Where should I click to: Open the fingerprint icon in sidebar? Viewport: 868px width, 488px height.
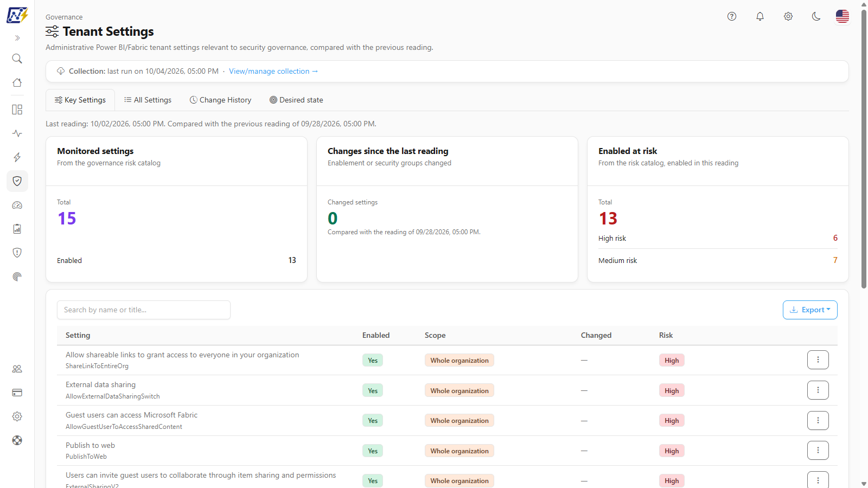pos(17,277)
